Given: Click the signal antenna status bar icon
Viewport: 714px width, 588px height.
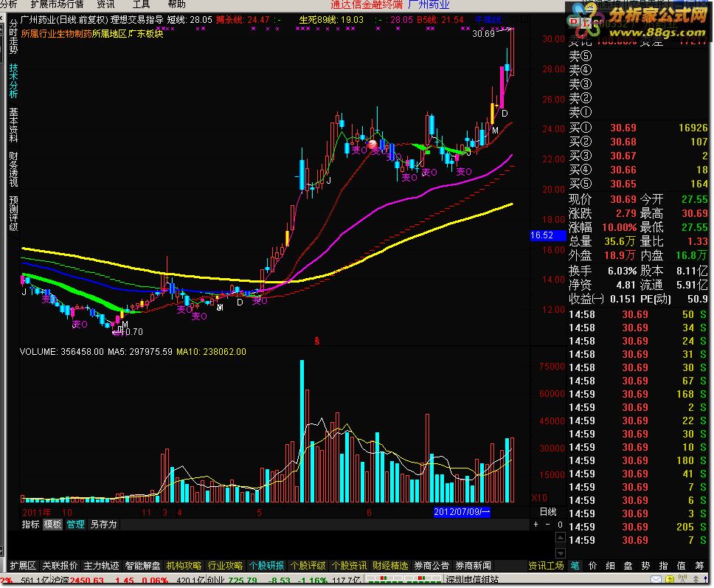Looking at the screenshot, I should [682, 580].
